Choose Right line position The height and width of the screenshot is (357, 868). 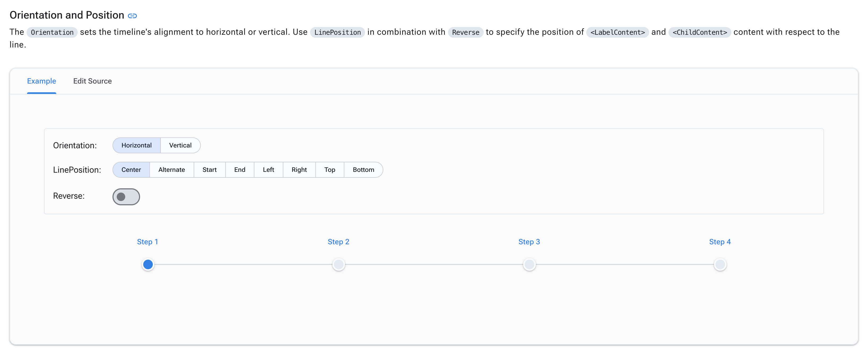(x=299, y=170)
